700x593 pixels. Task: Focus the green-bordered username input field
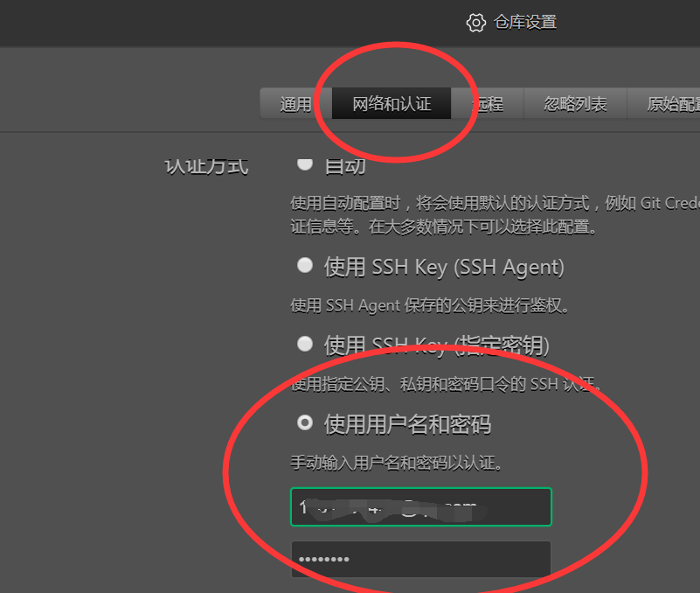point(421,506)
